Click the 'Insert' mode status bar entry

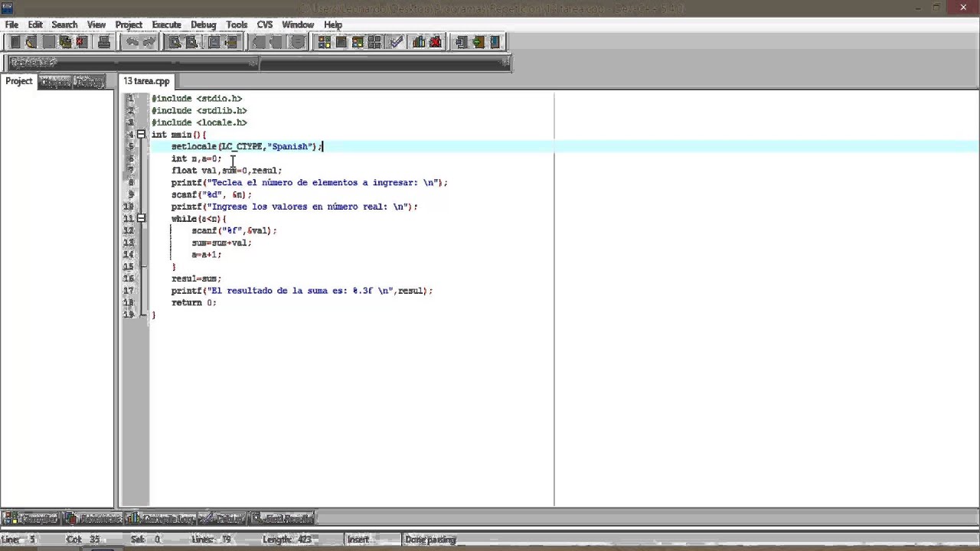click(358, 540)
